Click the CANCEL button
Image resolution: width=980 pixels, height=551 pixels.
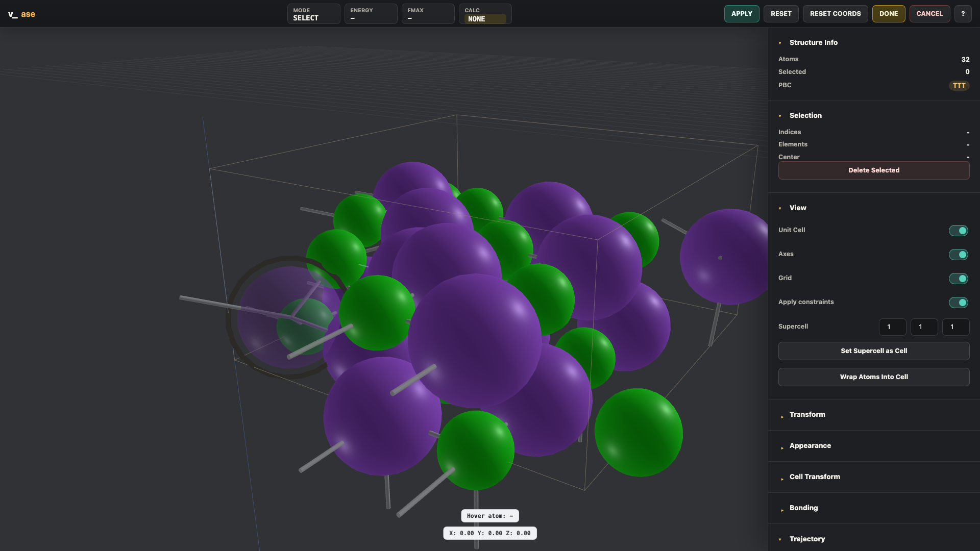[x=929, y=14]
